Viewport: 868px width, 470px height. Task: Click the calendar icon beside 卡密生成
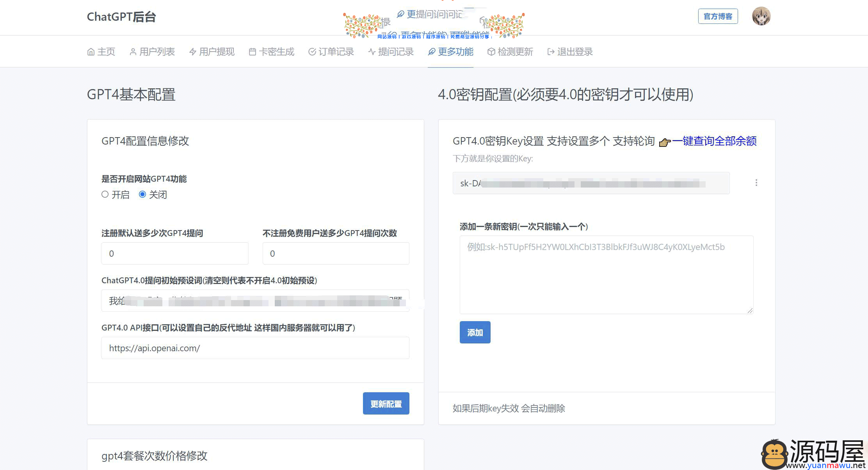click(x=252, y=52)
